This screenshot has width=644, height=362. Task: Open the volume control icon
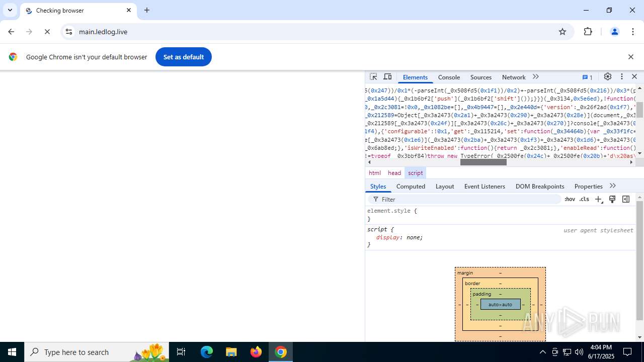pyautogui.click(x=579, y=352)
